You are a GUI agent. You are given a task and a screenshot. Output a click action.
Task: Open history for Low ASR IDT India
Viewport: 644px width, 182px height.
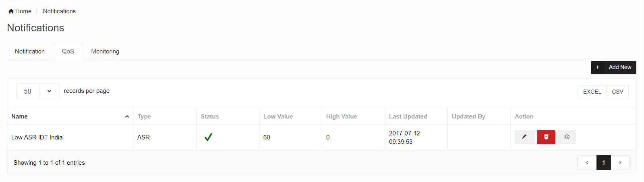[x=566, y=137]
